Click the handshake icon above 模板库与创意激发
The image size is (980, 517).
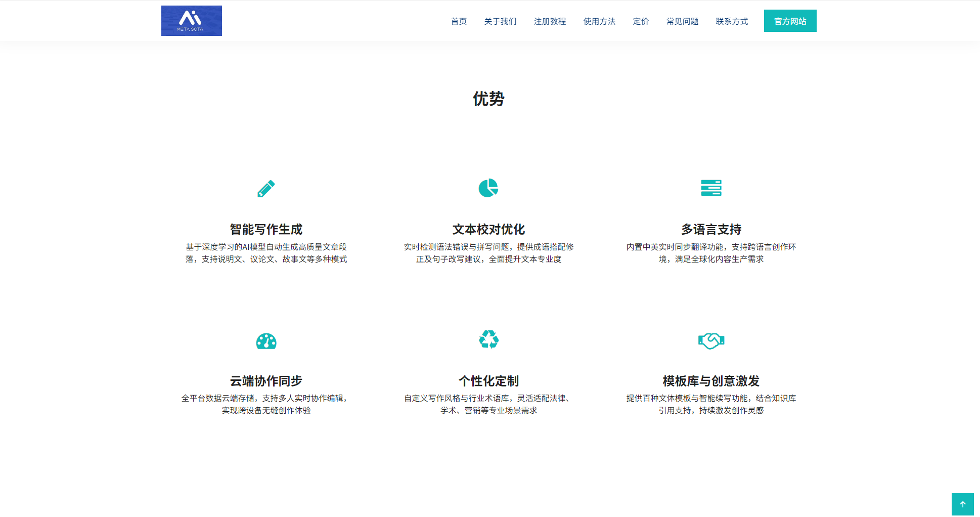tap(711, 340)
